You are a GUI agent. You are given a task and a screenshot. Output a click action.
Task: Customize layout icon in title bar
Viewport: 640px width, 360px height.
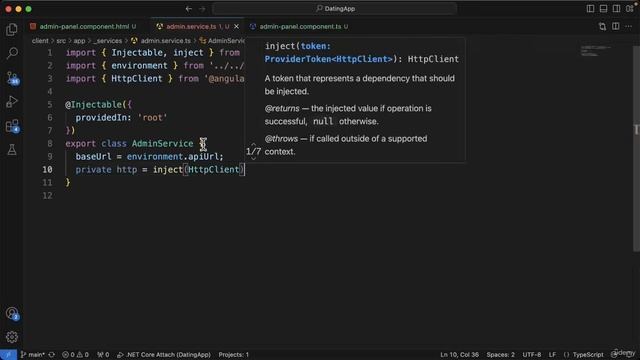pos(630,9)
